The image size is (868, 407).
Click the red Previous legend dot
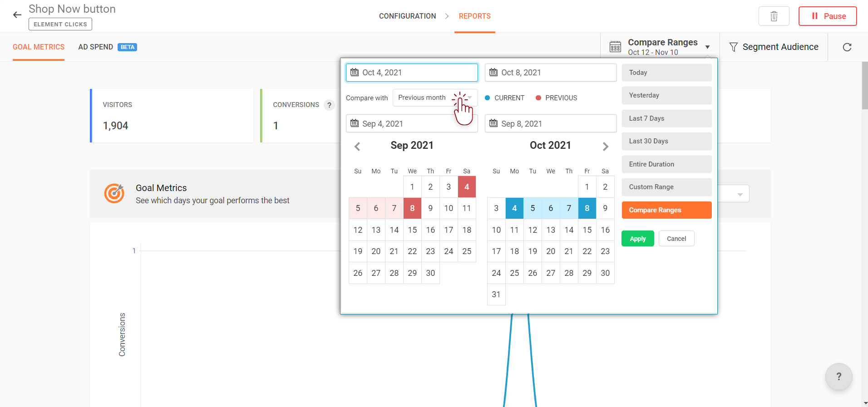click(x=538, y=98)
